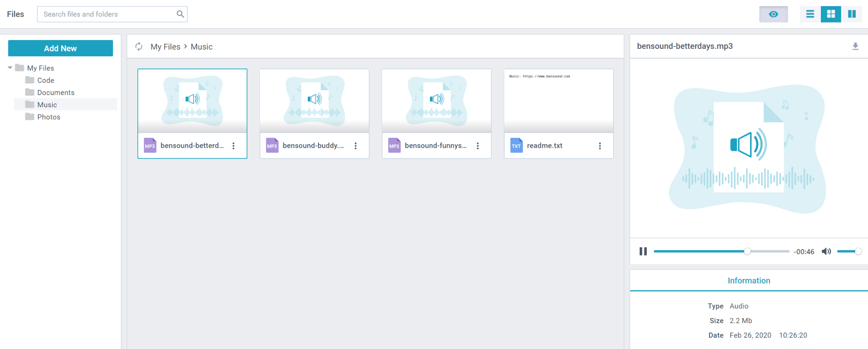Viewport: 868px width, 349px height.
Task: Click the Add New button
Action: 60,48
